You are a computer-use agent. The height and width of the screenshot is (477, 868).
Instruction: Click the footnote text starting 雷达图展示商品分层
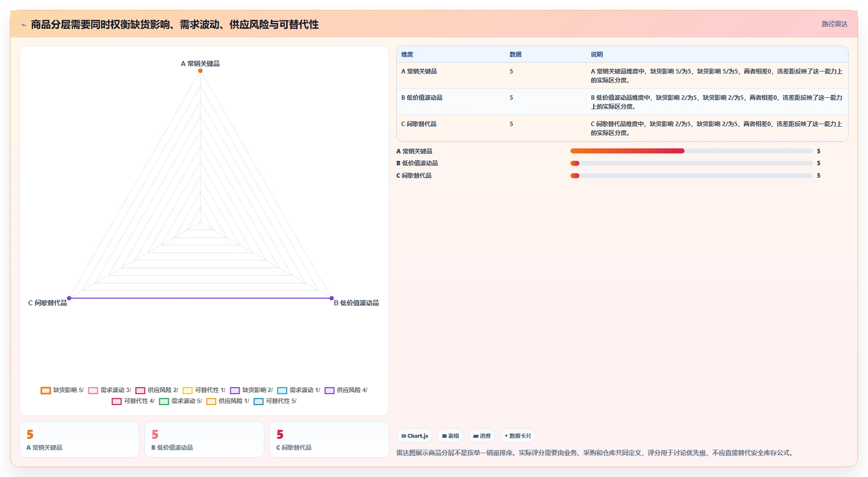596,453
